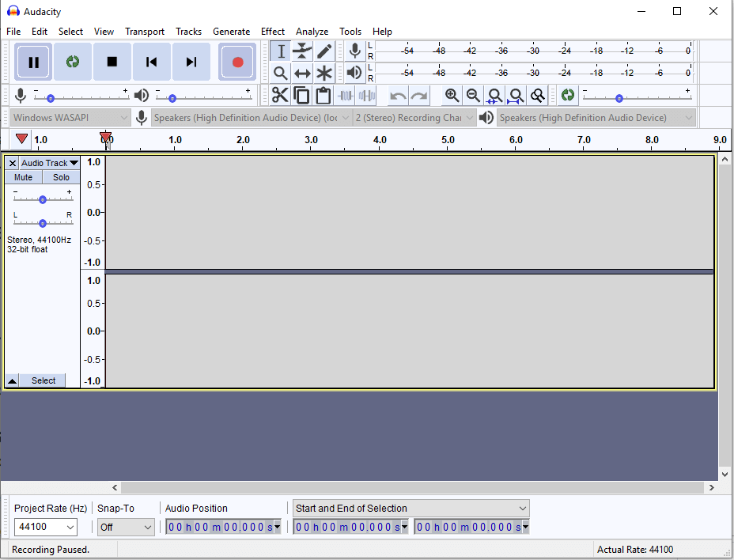
Task: Skip to Start of the track
Action: (152, 62)
